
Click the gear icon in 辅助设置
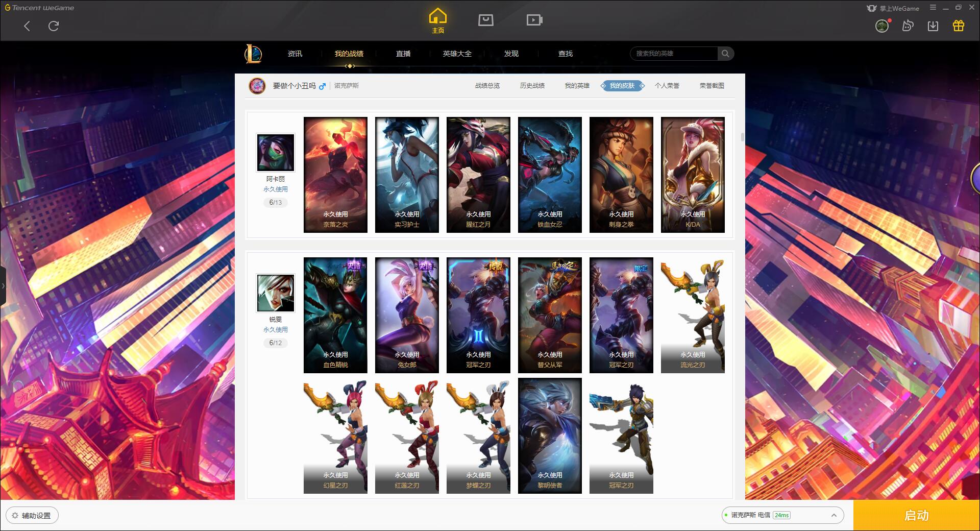[x=15, y=516]
